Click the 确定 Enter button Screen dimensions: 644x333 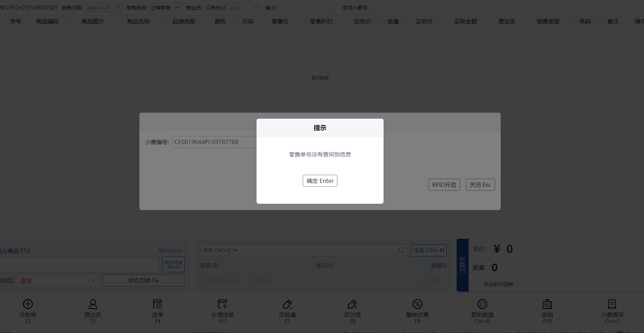coord(320,181)
